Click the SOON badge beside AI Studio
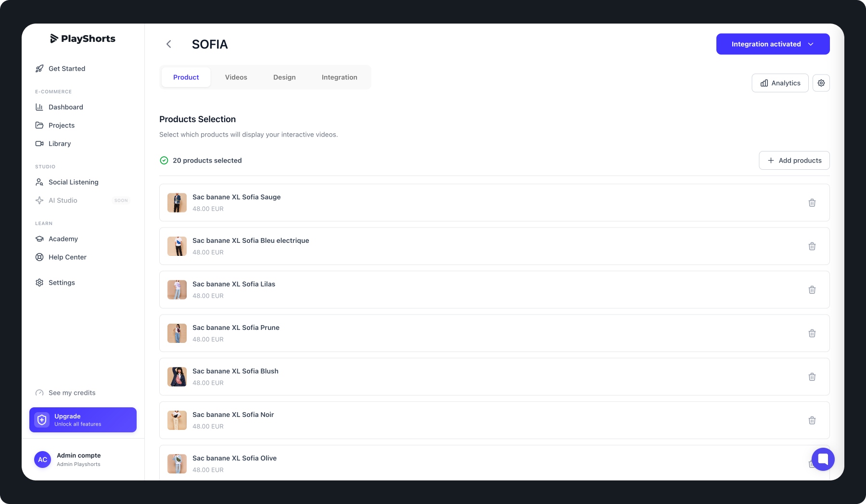The width and height of the screenshot is (866, 504). pyautogui.click(x=121, y=201)
